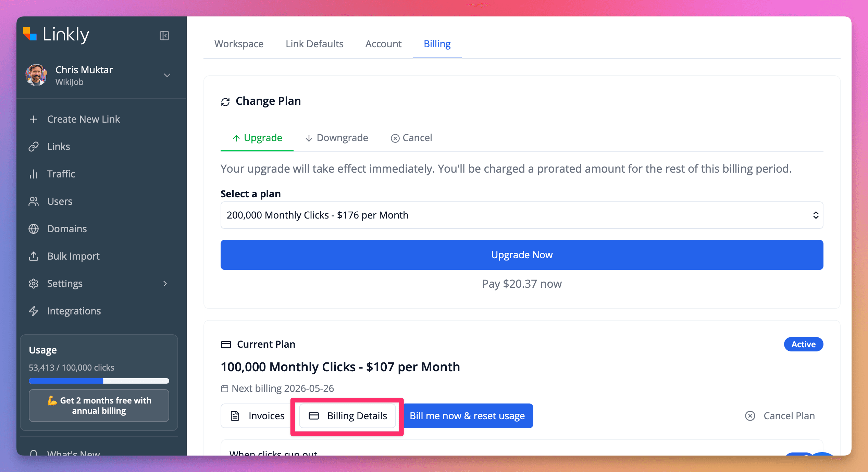The image size is (868, 472).
Task: Open Integrations via the lightning icon
Action: click(34, 311)
